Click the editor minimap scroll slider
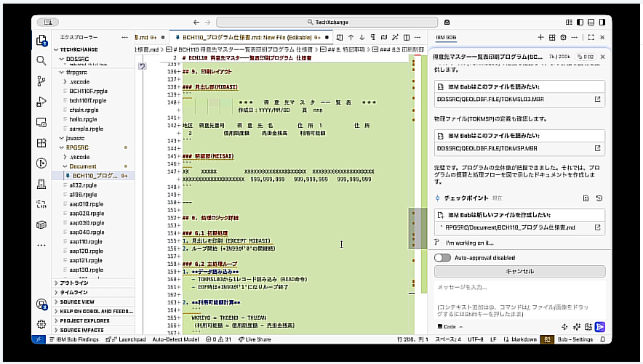Image resolution: width=643 pixels, height=364 pixels. (418, 228)
